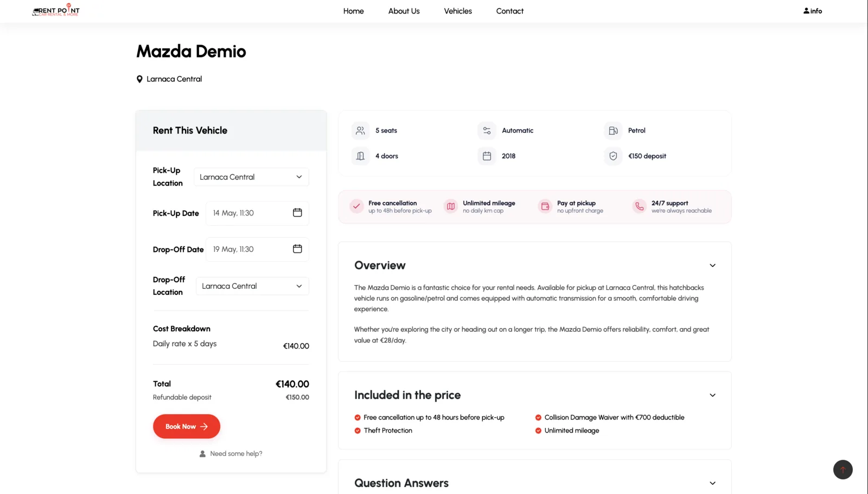Click the Free cancellation checkmark icon
868x494 pixels.
coord(356,206)
